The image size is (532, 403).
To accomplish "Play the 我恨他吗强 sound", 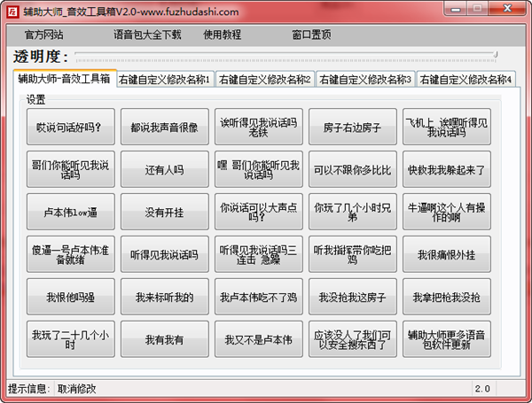I will [x=71, y=297].
